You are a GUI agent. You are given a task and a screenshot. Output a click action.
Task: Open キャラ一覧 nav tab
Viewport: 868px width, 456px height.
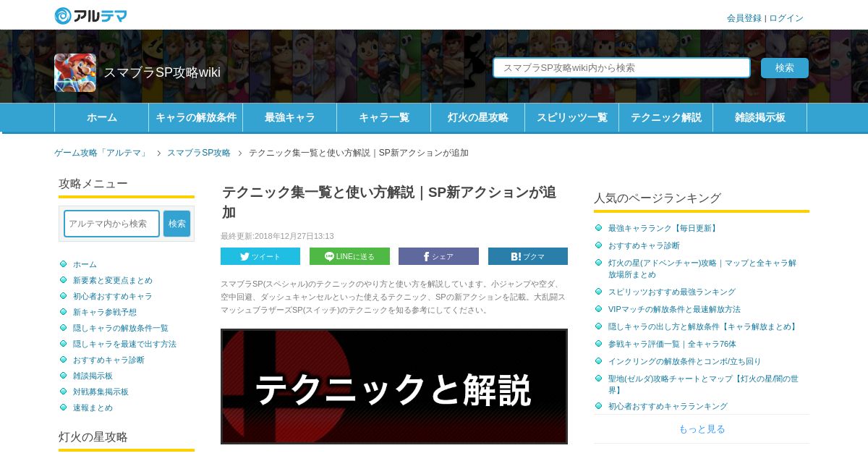tap(383, 117)
